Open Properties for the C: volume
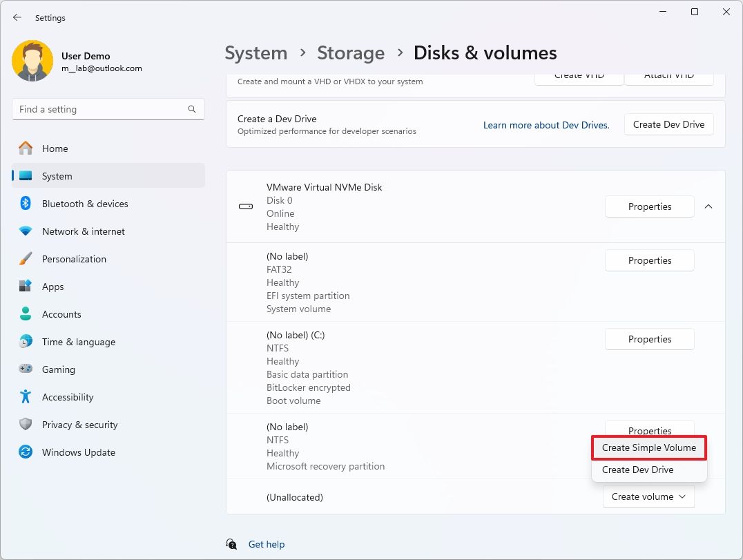This screenshot has height=560, width=743. 649,339
